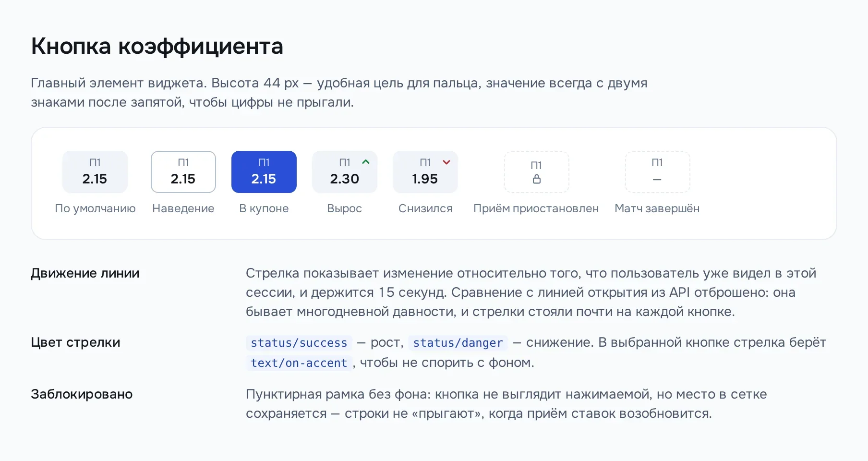868x461 pixels.
Task: Click the default-state П1 2.15 odds button
Action: [x=95, y=172]
